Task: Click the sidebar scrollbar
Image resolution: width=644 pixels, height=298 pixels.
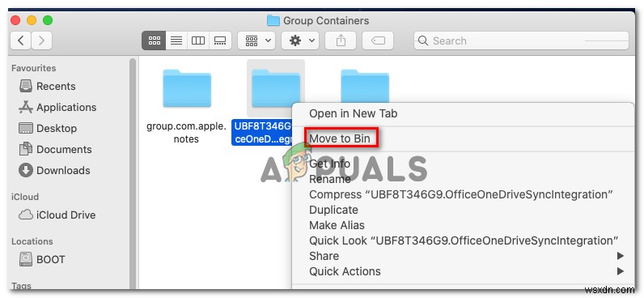Action: click(x=133, y=172)
